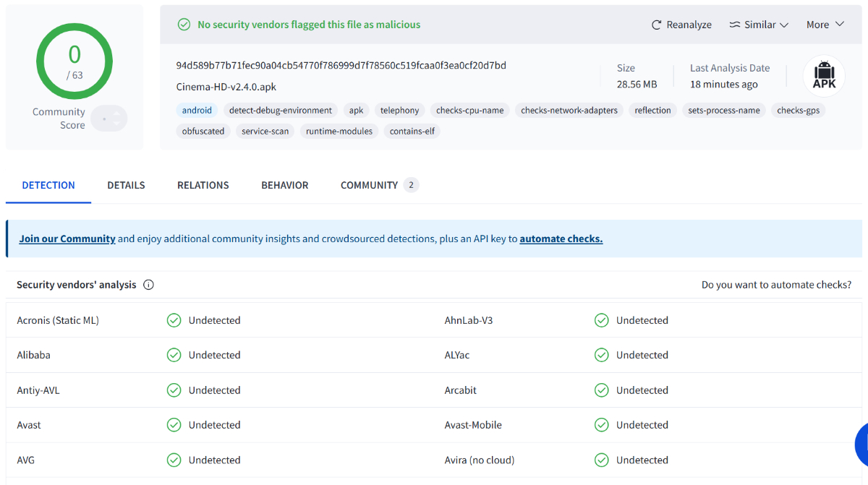The image size is (868, 485).
Task: Click the Antiy-AVL undetected check icon
Action: pyautogui.click(x=174, y=390)
